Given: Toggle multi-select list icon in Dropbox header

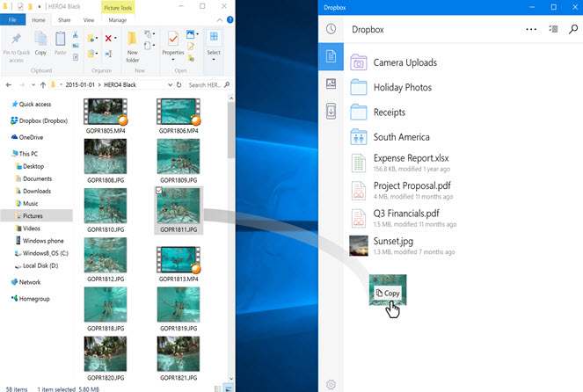Looking at the screenshot, I should [553, 29].
